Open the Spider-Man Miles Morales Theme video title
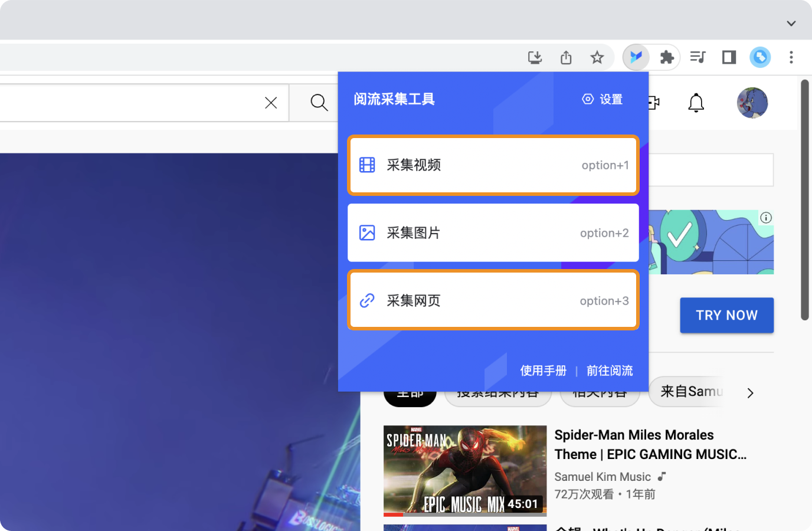 click(x=650, y=444)
